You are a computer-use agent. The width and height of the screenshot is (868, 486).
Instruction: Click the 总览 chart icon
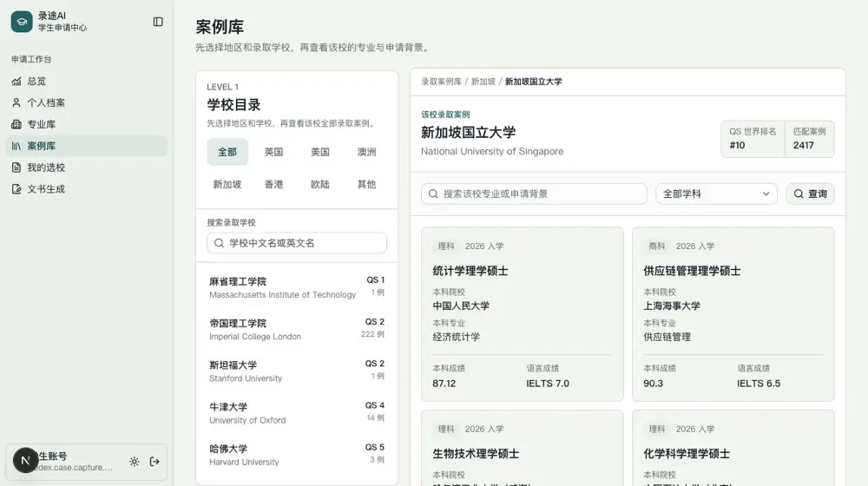16,82
